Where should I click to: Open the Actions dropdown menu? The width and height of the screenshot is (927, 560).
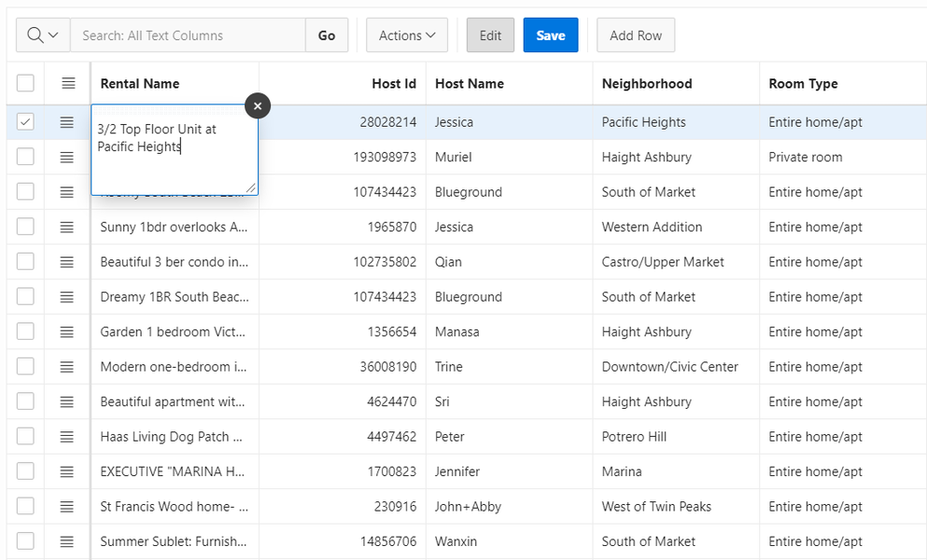(407, 35)
